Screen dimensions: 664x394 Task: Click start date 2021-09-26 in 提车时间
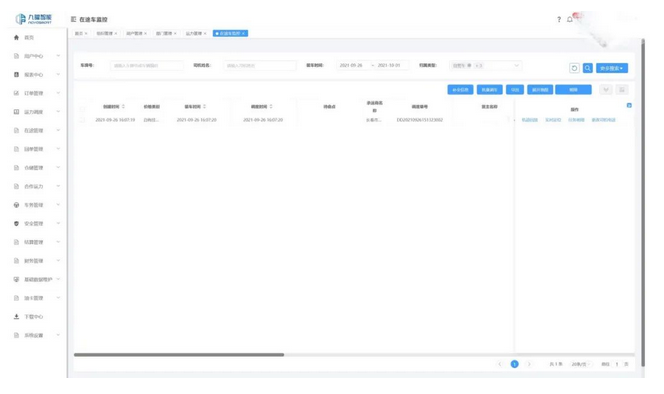pos(351,66)
